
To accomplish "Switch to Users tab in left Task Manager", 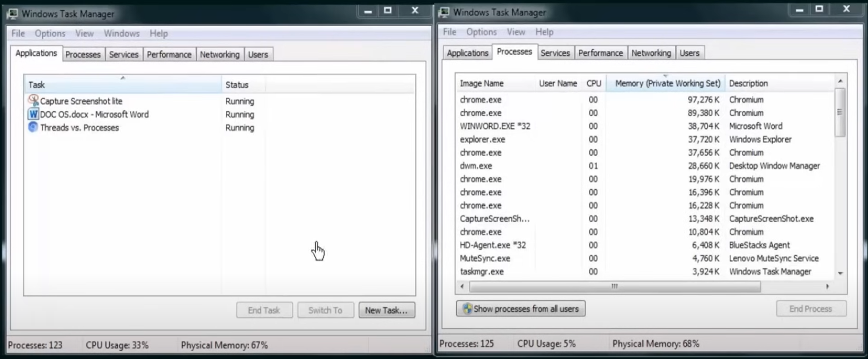I will 258,55.
